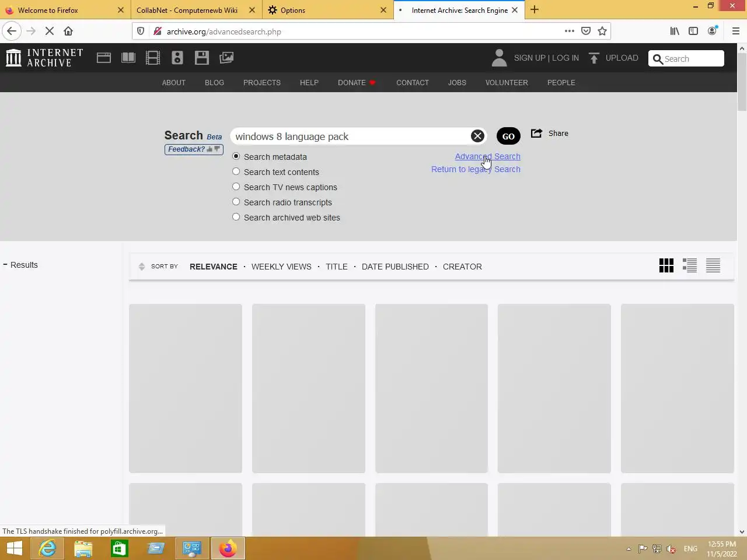Screen dimensions: 747x560
Task: Clear the search query with X icon
Action: [x=477, y=136]
